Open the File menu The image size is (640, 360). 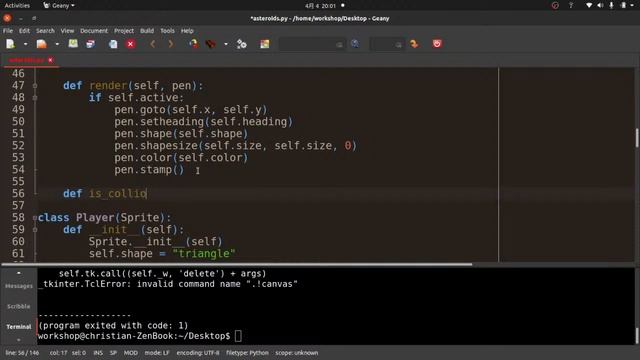(x=8, y=31)
